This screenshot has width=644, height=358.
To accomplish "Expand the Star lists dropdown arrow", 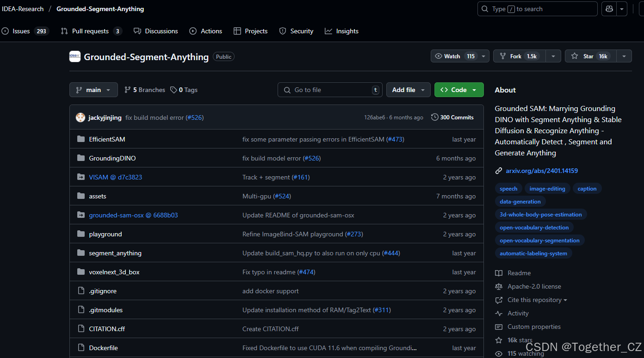I will pyautogui.click(x=624, y=56).
